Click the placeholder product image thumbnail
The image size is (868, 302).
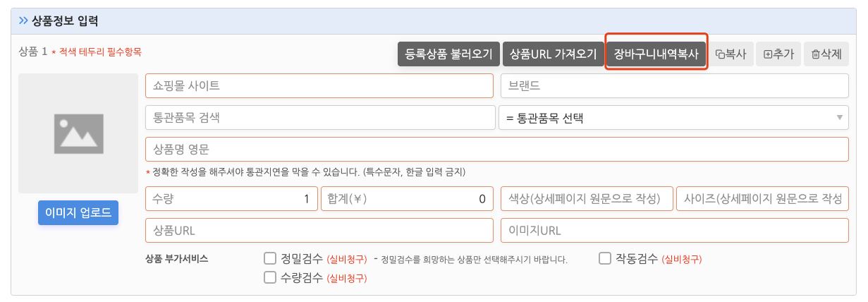(78, 133)
